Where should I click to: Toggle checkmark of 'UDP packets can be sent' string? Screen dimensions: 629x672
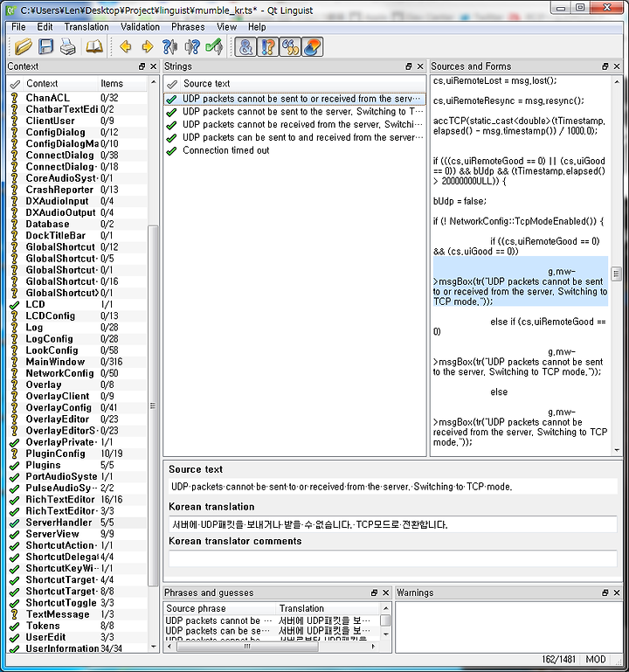click(172, 138)
